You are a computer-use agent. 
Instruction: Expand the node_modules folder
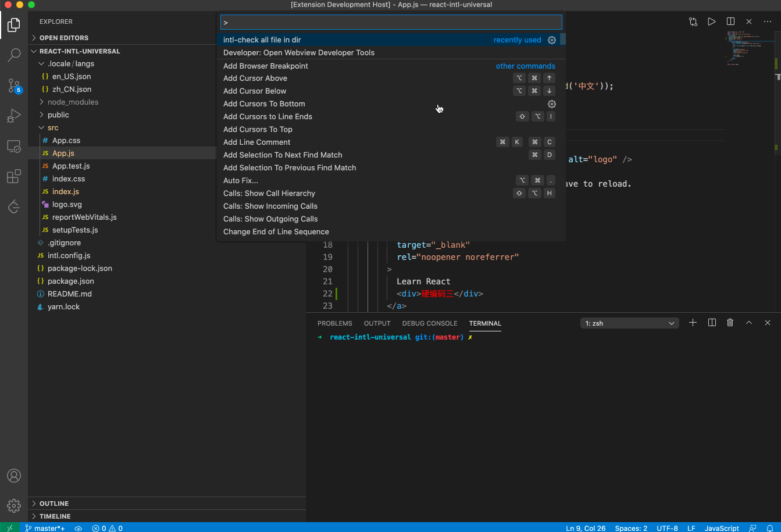pos(73,102)
